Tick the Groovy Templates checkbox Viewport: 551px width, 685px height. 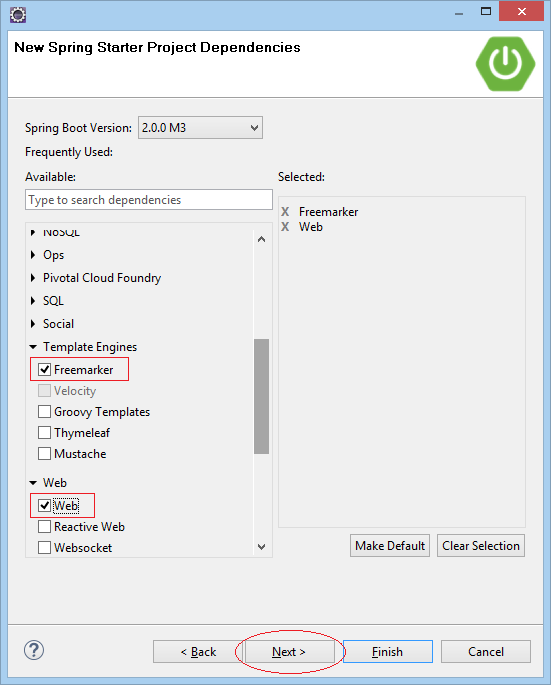(44, 412)
